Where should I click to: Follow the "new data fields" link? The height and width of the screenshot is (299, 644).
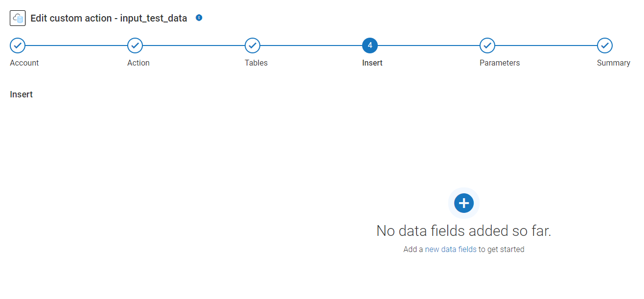pyautogui.click(x=451, y=249)
